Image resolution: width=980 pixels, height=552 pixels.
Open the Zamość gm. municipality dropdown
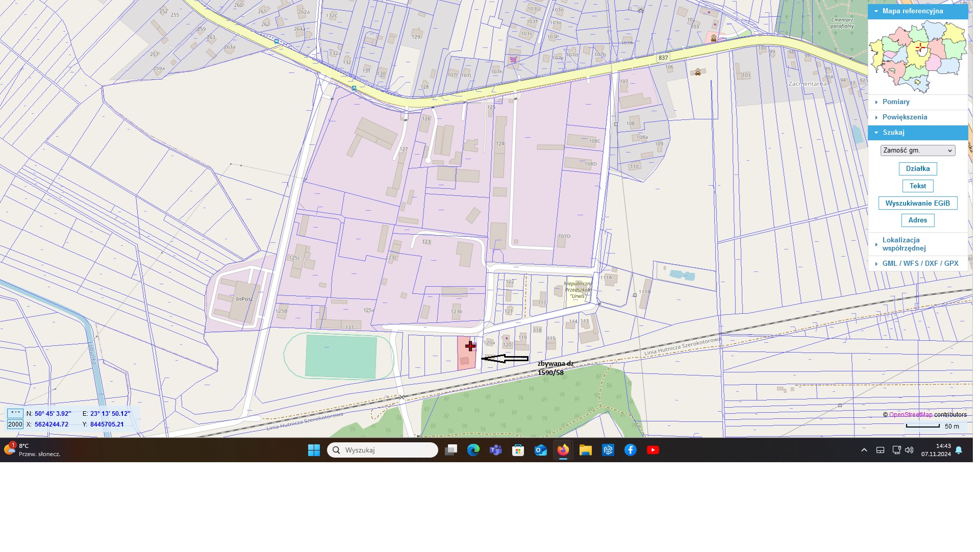917,150
